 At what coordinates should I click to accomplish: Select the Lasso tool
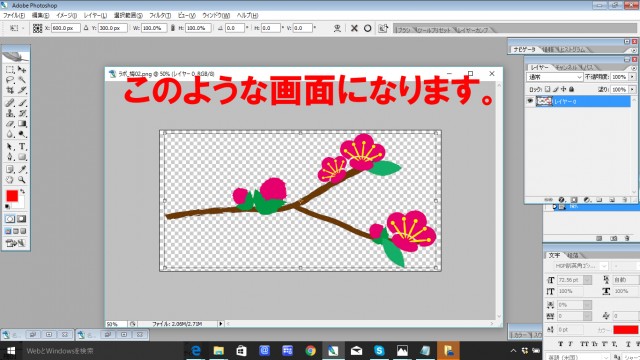(10, 80)
